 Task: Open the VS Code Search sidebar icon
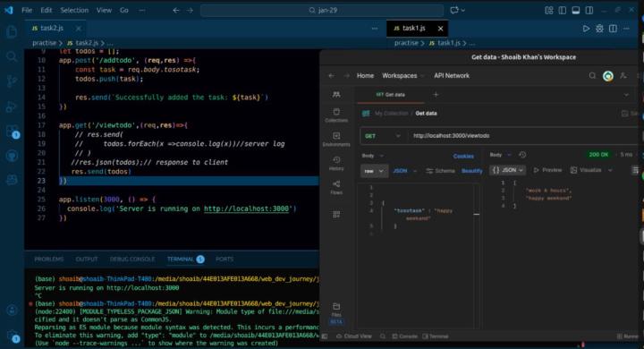12,56
